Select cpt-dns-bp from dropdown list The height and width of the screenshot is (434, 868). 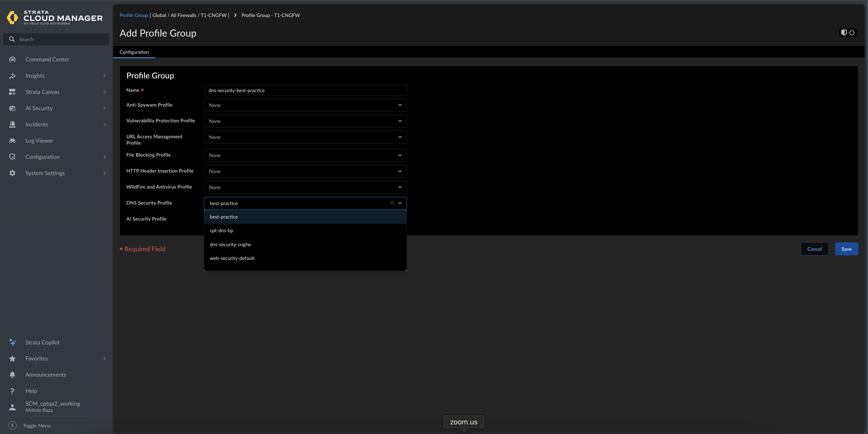(x=221, y=231)
